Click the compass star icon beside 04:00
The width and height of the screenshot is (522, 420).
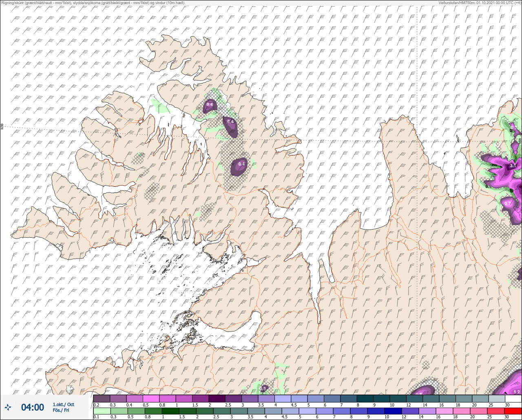[8, 407]
